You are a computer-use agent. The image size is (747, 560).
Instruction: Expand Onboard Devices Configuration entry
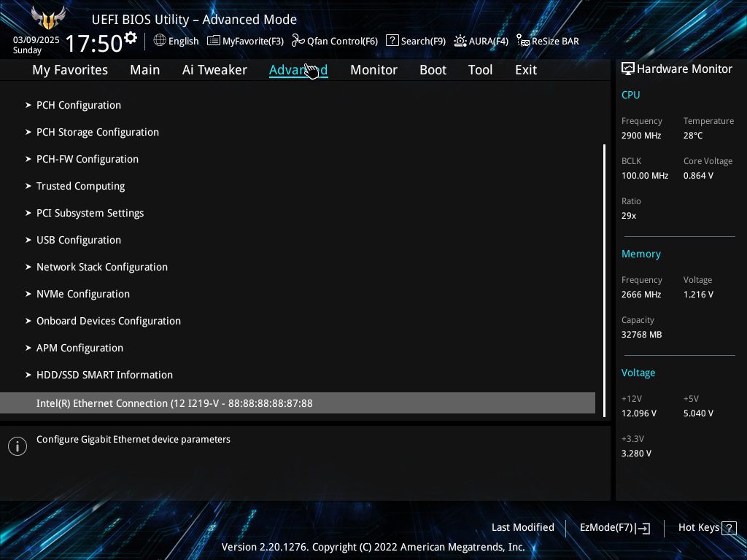[109, 321]
